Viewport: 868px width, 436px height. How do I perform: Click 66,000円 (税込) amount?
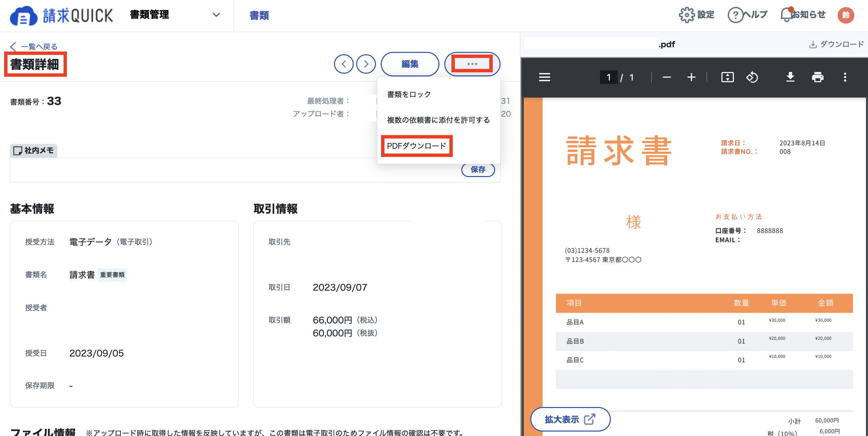[x=345, y=320]
